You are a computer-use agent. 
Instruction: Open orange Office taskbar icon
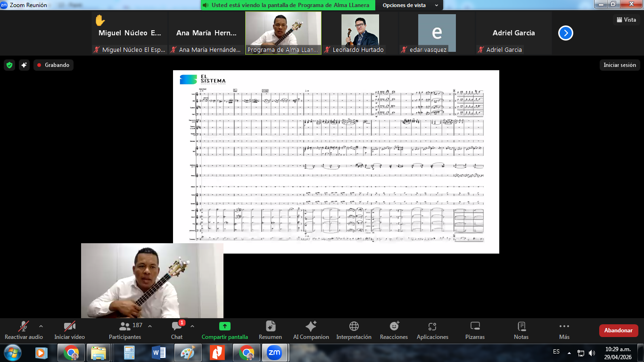pyautogui.click(x=217, y=353)
